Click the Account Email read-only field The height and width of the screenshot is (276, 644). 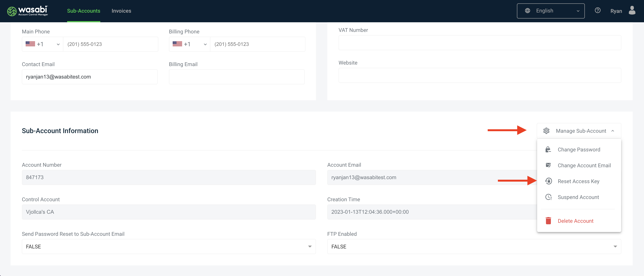tap(432, 177)
